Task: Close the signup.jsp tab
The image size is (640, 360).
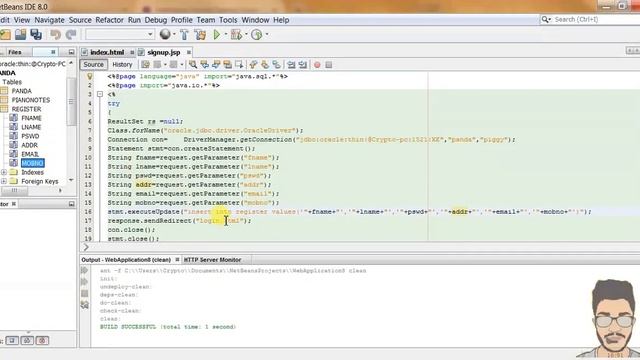Action: pyautogui.click(x=189, y=52)
